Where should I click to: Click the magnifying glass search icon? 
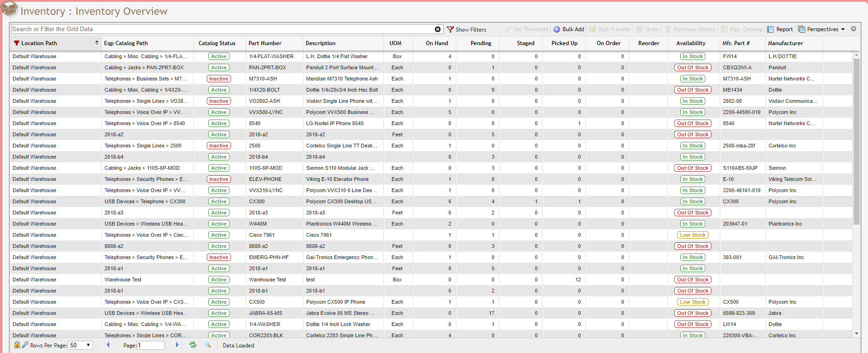pos(208,345)
